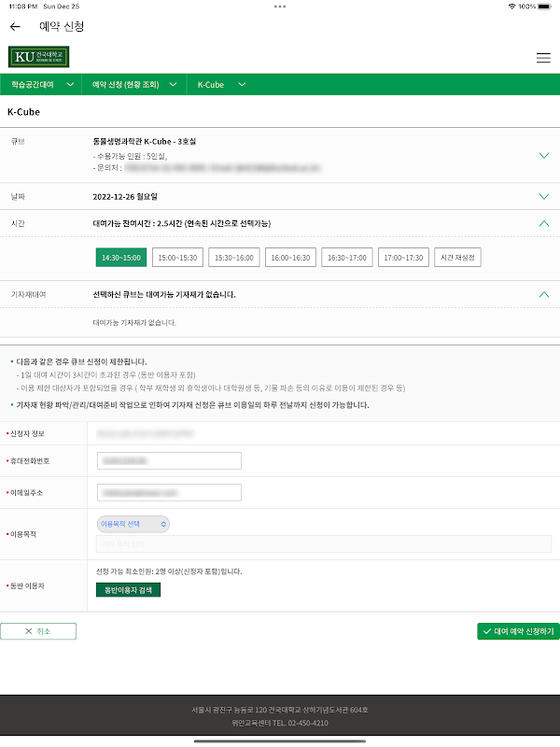This screenshot has height=747, width=560.
Task: Tap the three-dot multitasking icon
Action: click(280, 6)
